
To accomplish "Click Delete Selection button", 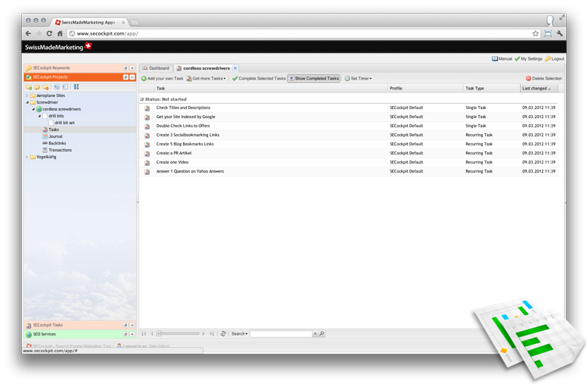I will coord(544,79).
